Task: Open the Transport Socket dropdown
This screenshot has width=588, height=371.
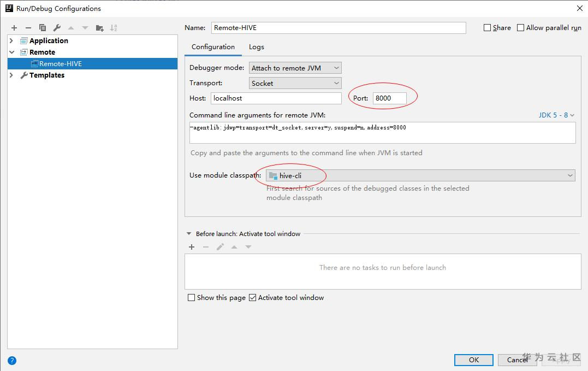Action: coord(295,83)
